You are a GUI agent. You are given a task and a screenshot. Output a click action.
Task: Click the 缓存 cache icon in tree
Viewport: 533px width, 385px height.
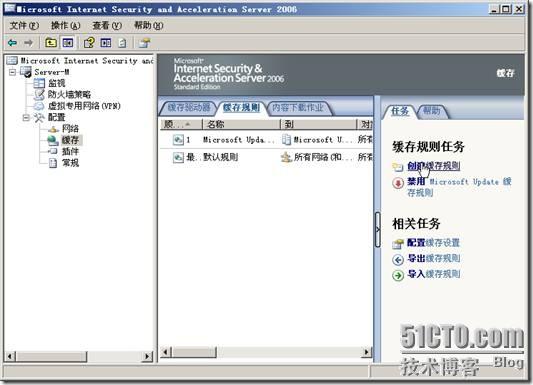point(53,140)
